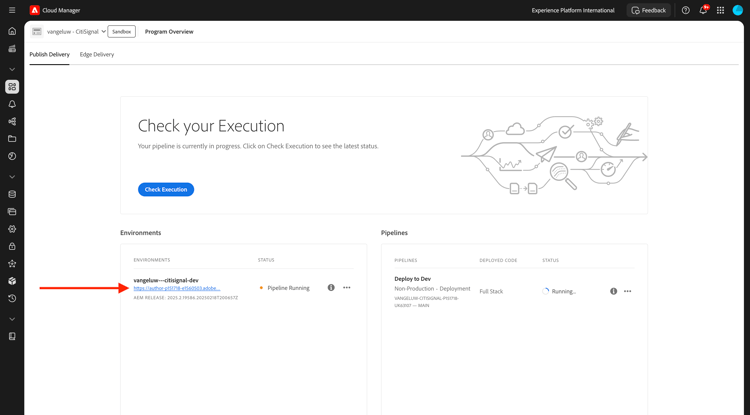Switch to the Publish Delivery tab
This screenshot has width=750, height=415.
point(49,55)
